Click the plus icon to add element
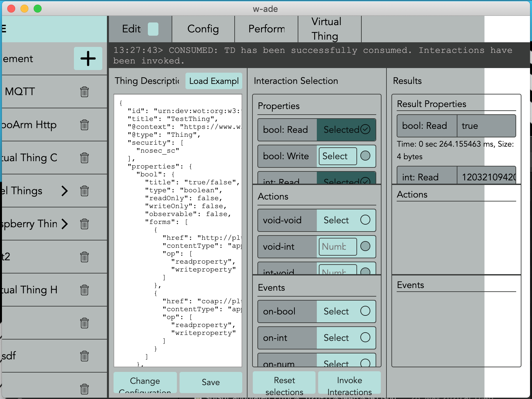532x399 pixels. point(88,58)
